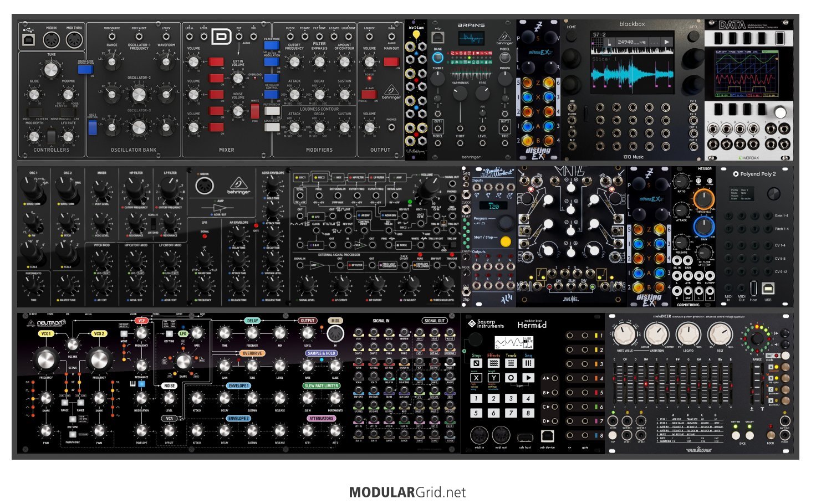Toggle the blue OSC 3 Control switch

(x=92, y=128)
